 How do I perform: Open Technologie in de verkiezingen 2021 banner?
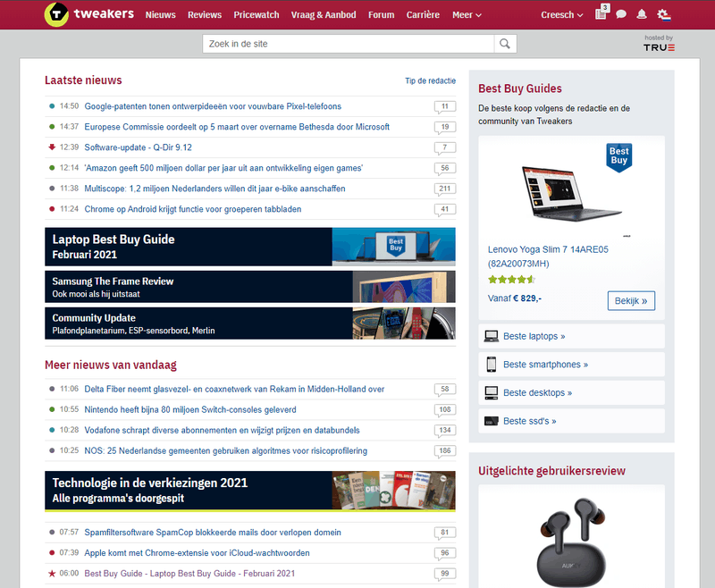(x=250, y=491)
